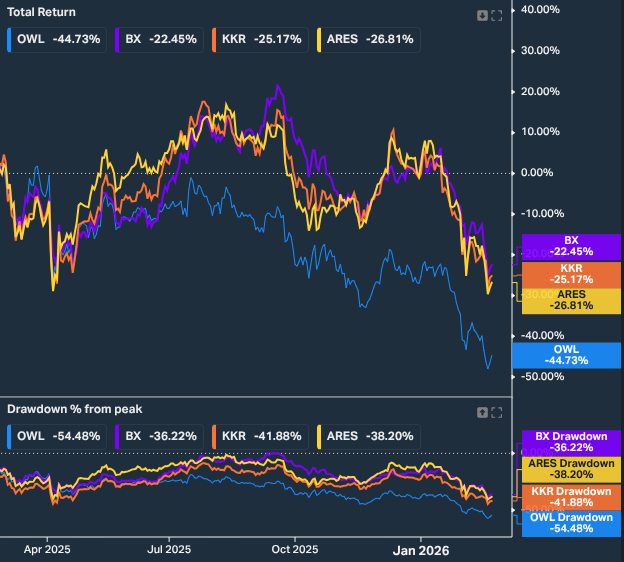Click the Jan 2026 time axis label
Screen dimensions: 624x562
(x=419, y=550)
